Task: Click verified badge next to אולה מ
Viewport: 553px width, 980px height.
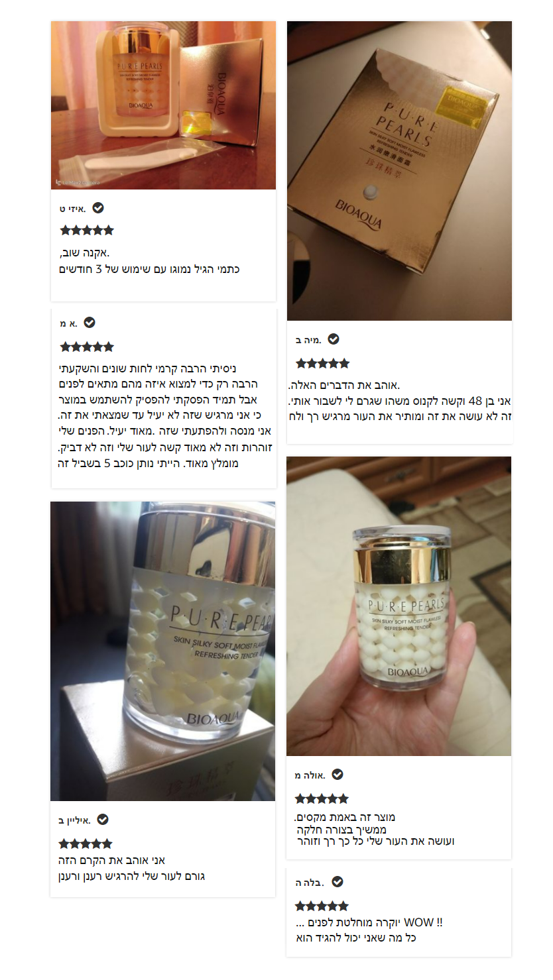Action: (x=338, y=775)
